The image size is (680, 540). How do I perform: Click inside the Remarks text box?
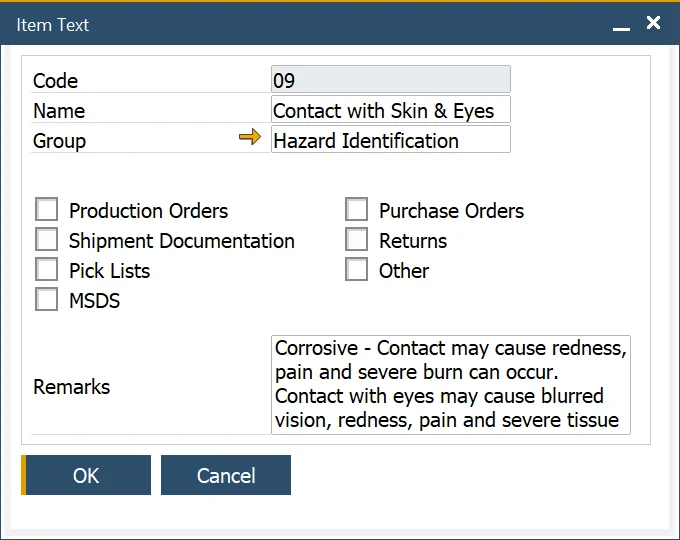(450, 385)
